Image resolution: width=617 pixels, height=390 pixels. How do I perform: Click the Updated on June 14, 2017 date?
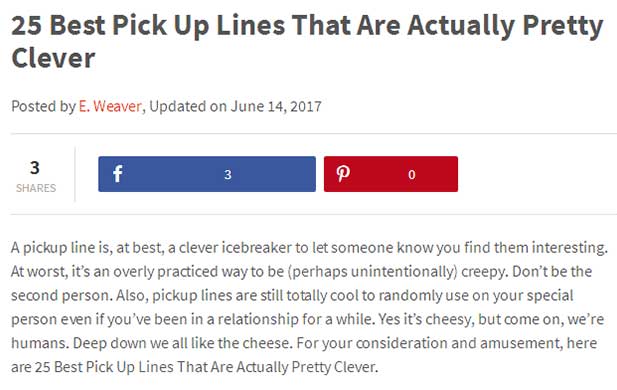click(x=235, y=106)
